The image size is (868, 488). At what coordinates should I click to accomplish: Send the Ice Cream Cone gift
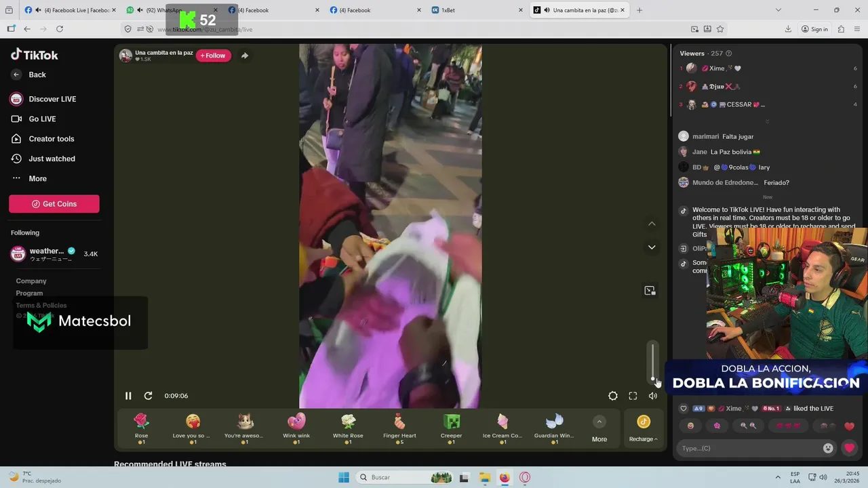pyautogui.click(x=502, y=428)
